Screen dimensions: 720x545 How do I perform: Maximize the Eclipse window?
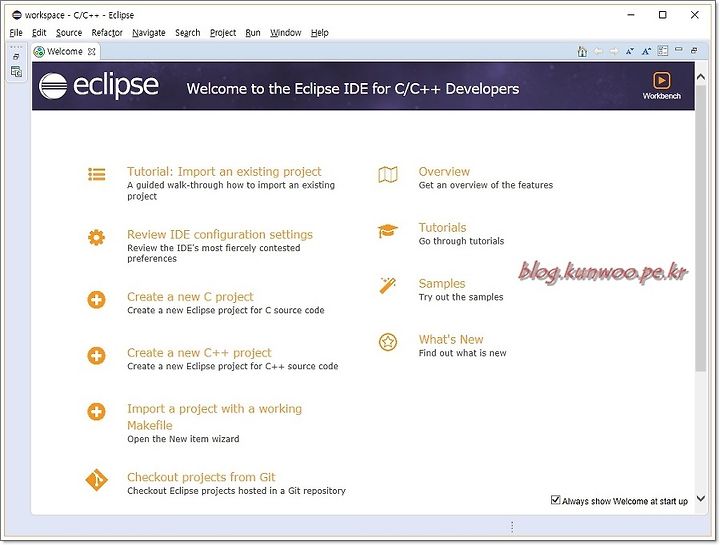663,15
